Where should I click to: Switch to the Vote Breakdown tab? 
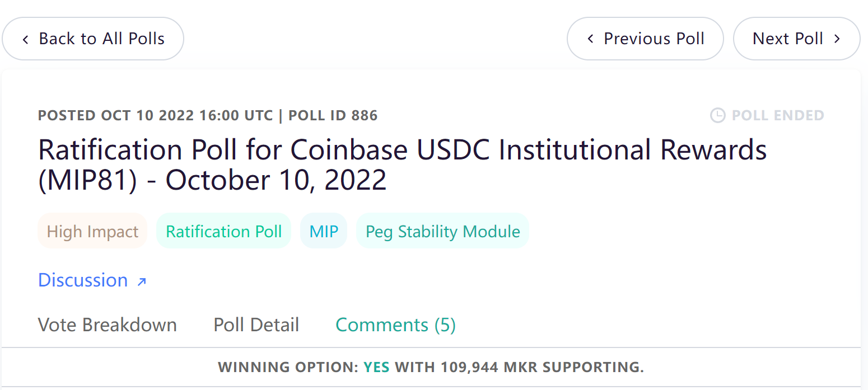point(108,325)
